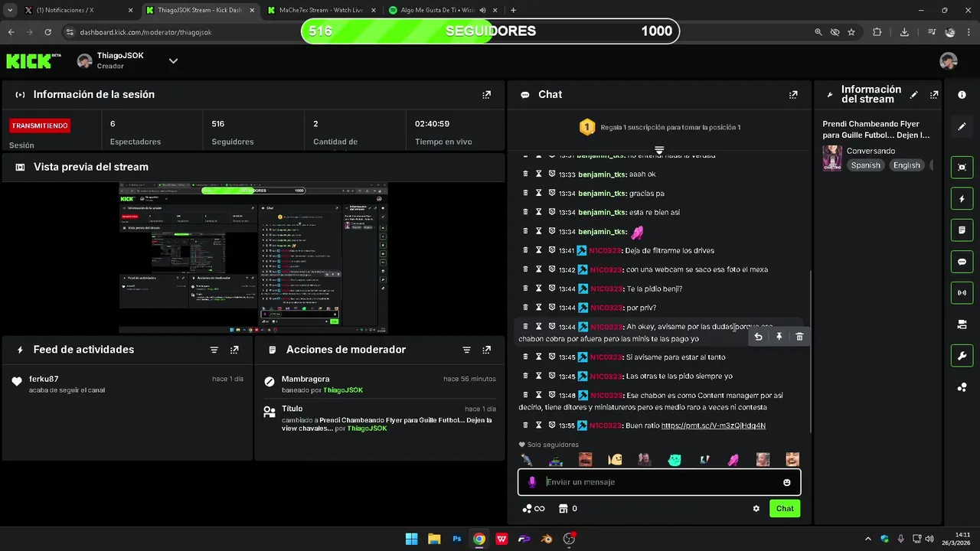Toggle the stream preview panel from sidebar
Image resolution: width=980 pixels, height=551 pixels.
pyautogui.click(x=962, y=167)
